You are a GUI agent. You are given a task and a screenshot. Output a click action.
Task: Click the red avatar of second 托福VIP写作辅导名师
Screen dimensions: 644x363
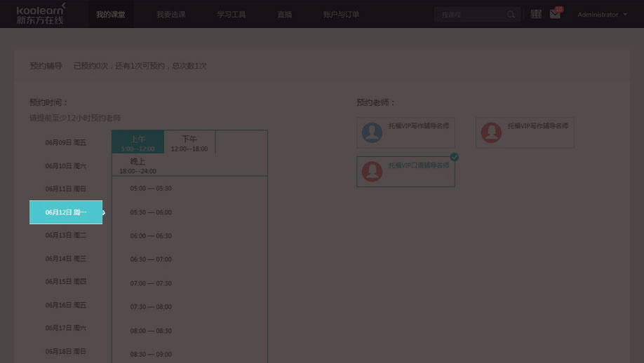(x=491, y=132)
